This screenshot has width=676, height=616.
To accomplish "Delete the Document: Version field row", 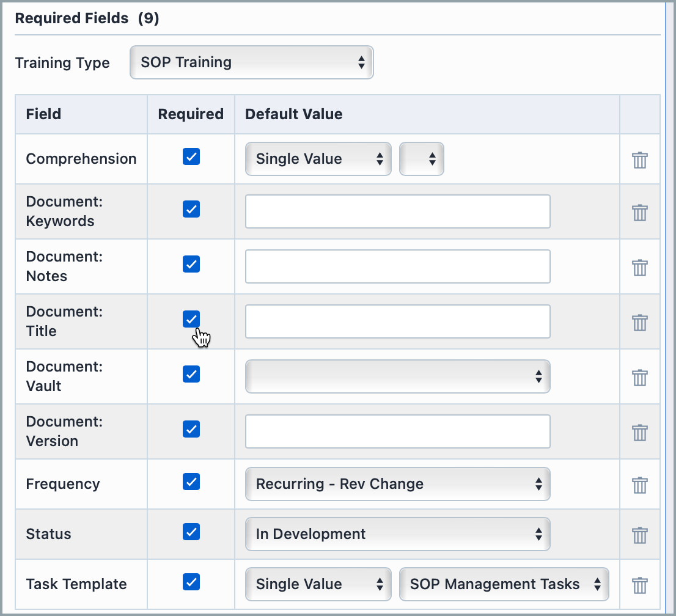I will pyautogui.click(x=639, y=432).
